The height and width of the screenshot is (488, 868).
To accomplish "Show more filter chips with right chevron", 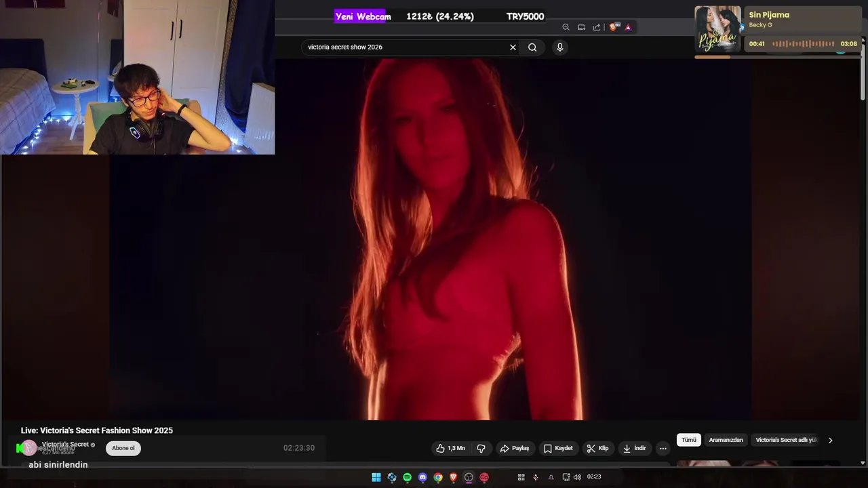I will click(x=830, y=440).
